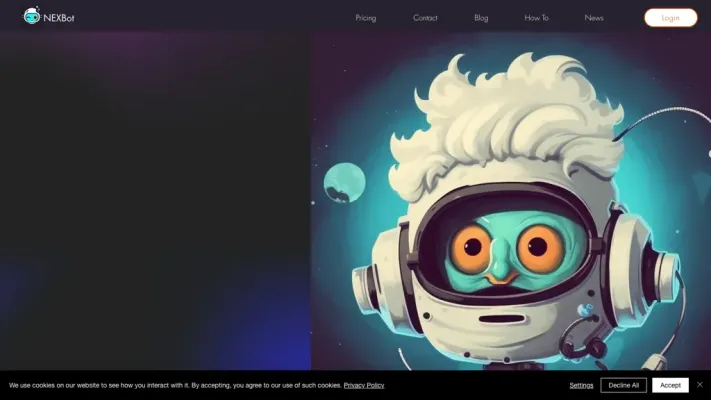Click the NEXBot robot logo icon

pos(32,15)
